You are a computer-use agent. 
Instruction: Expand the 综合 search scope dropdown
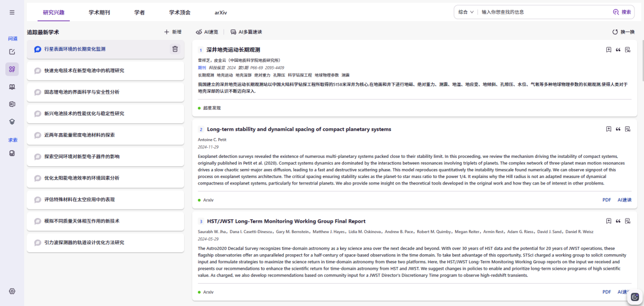(466, 12)
